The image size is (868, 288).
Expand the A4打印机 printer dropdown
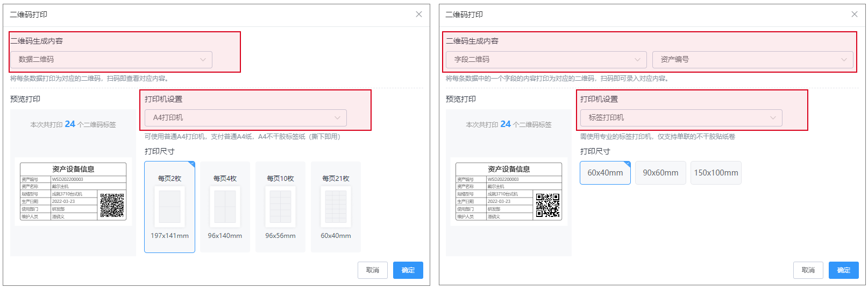(246, 117)
